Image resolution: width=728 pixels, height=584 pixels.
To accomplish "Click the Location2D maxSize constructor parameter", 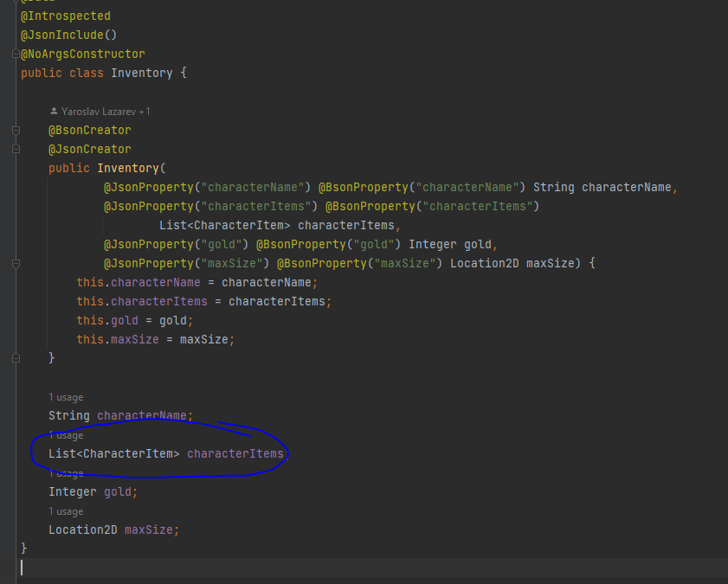I will 512,264.
